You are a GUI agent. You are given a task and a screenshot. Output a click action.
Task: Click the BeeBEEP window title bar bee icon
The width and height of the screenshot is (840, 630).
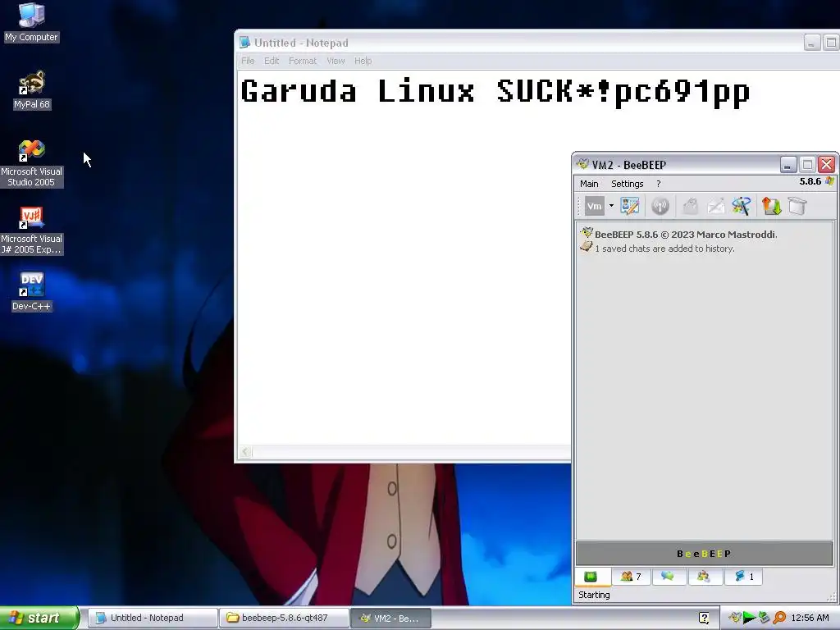tap(583, 164)
